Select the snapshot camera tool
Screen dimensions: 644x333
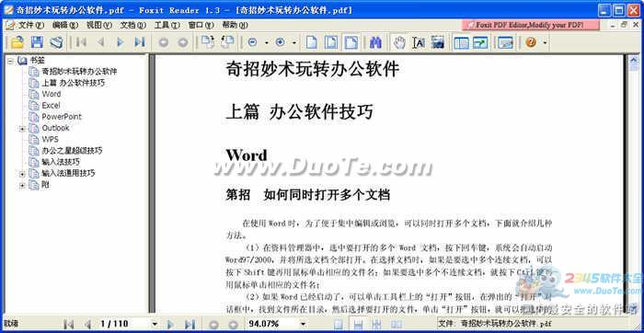[438, 42]
